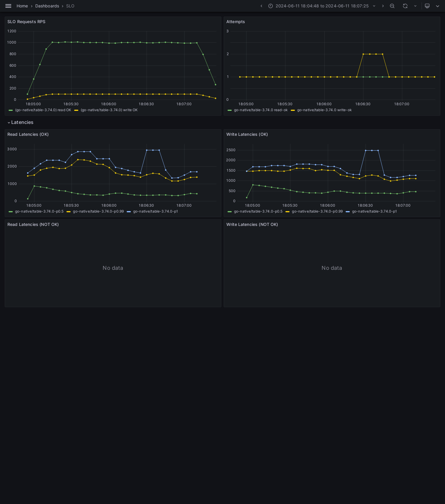Change green color swatch of read OK

pyautogui.click(x=11, y=110)
